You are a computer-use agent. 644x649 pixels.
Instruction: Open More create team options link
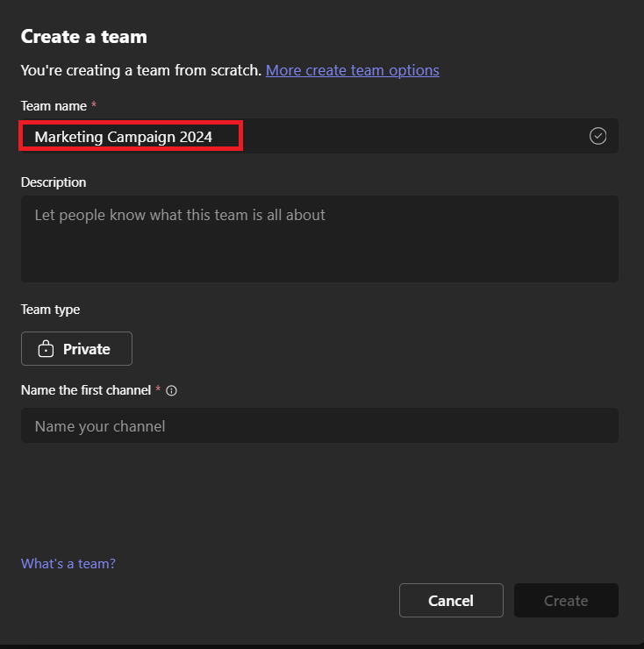click(353, 70)
